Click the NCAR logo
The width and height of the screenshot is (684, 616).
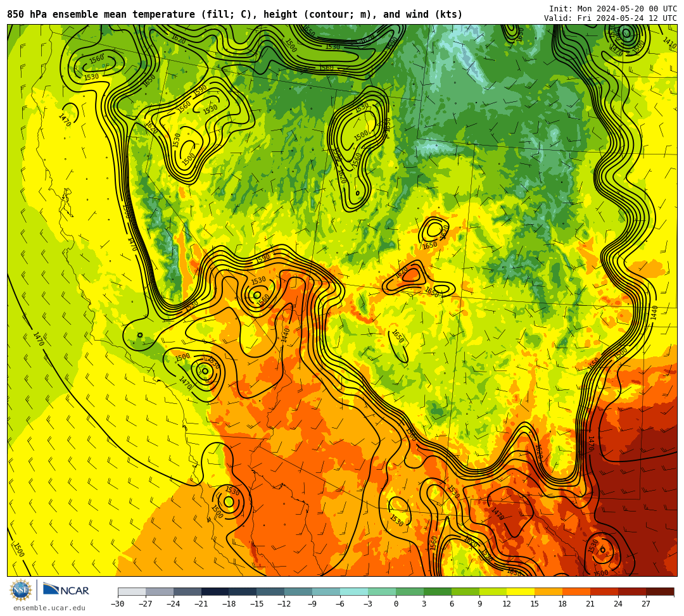pyautogui.click(x=66, y=590)
